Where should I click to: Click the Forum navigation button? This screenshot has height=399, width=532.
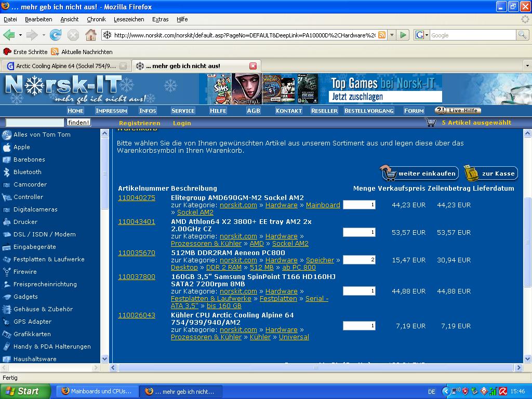coord(414,111)
